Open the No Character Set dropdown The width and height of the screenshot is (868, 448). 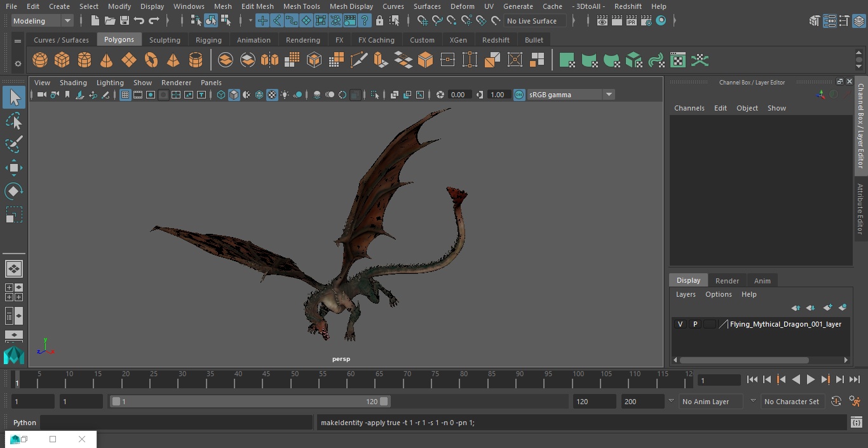tap(792, 402)
